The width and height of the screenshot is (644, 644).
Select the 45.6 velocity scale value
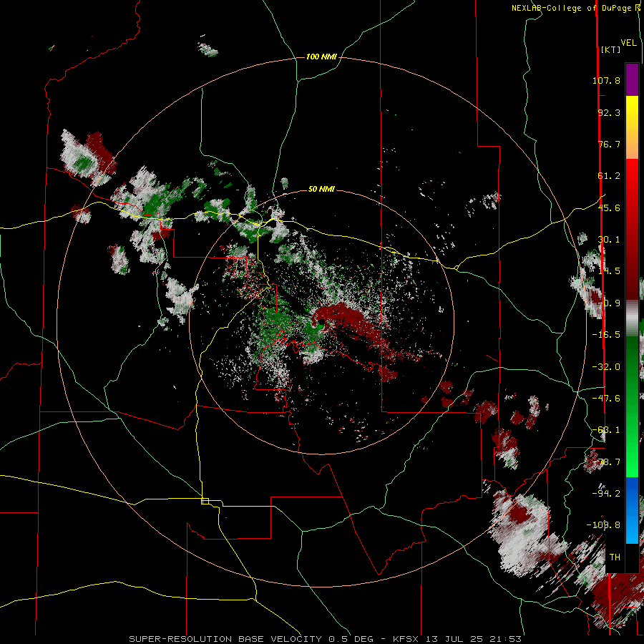(x=609, y=208)
